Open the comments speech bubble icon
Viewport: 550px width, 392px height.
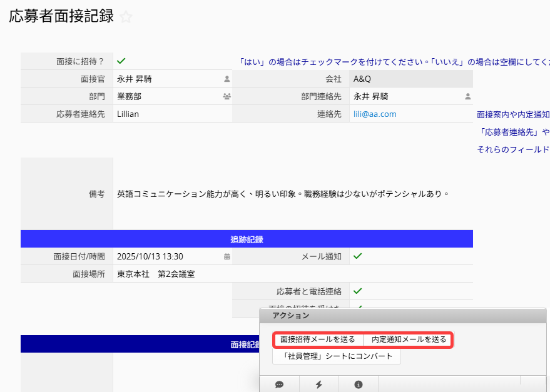pos(280,384)
